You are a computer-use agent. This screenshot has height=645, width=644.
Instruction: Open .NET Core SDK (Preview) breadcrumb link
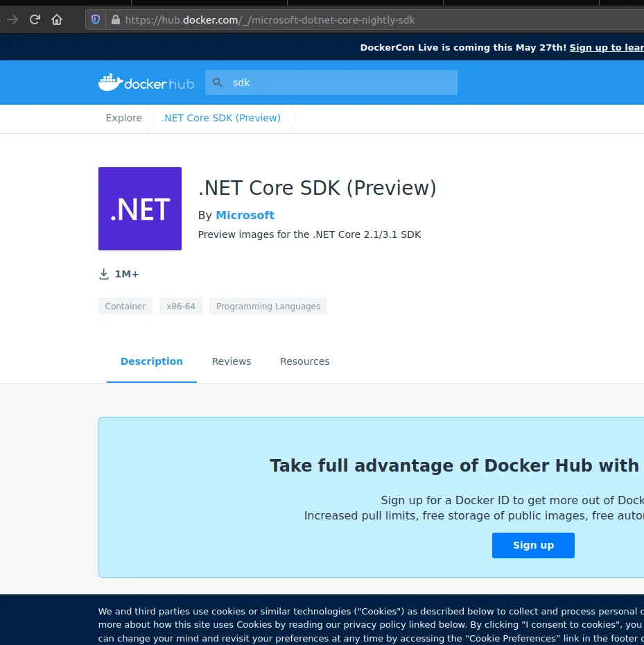[x=221, y=118]
